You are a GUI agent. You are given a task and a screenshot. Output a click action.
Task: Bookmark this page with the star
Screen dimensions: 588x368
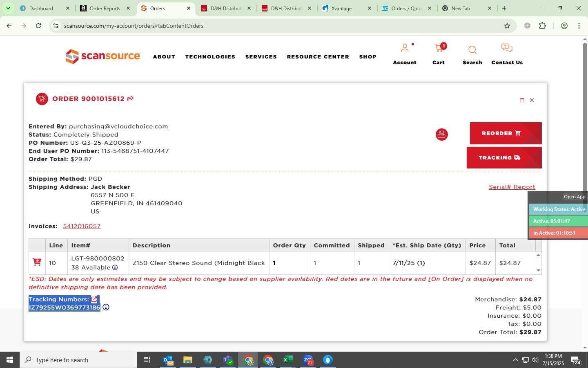pyautogui.click(x=507, y=26)
